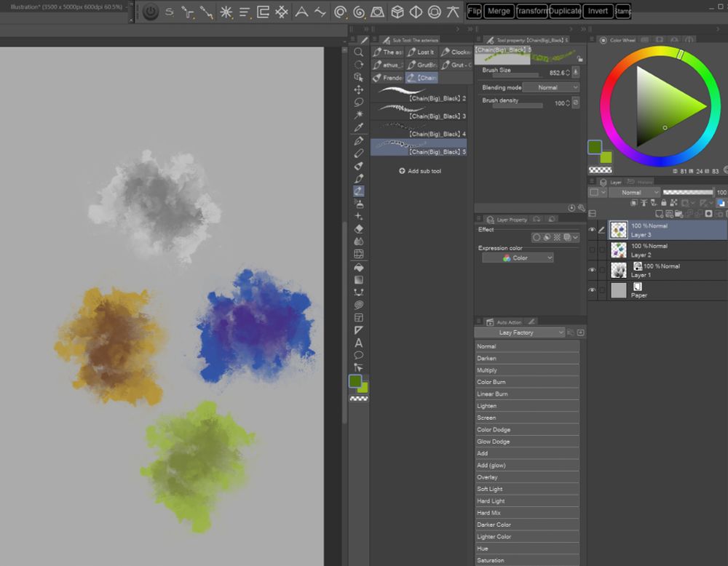
Task: Select the Lost It sub tool group
Action: point(421,52)
